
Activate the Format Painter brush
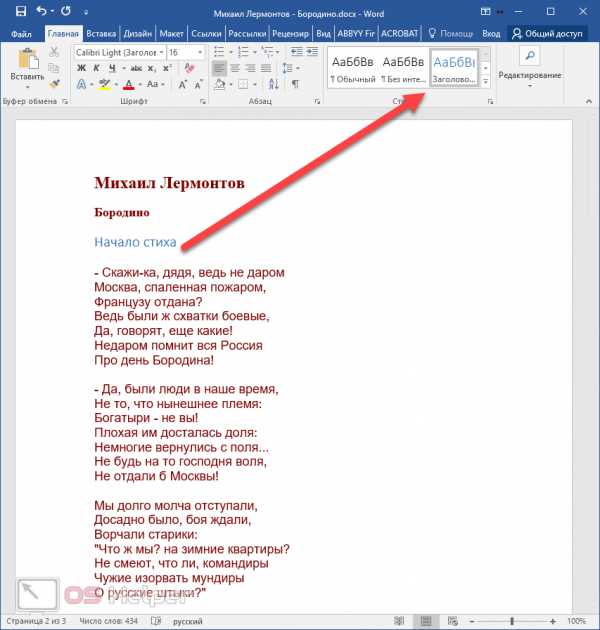(x=54, y=84)
